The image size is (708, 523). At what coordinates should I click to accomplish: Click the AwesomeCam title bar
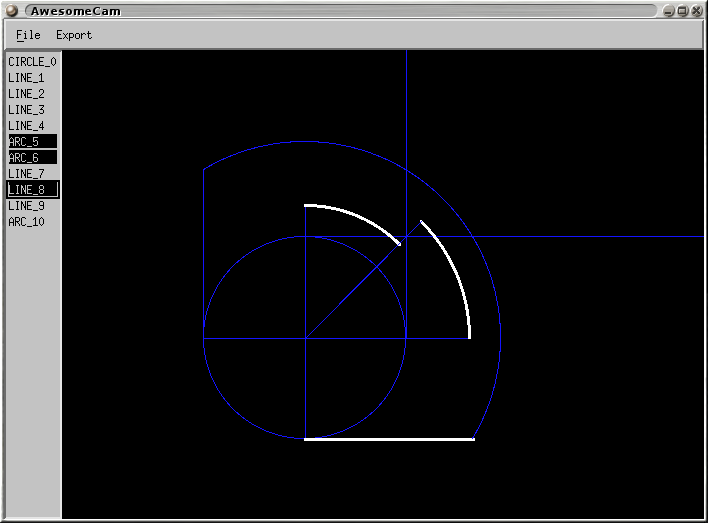pos(341,11)
